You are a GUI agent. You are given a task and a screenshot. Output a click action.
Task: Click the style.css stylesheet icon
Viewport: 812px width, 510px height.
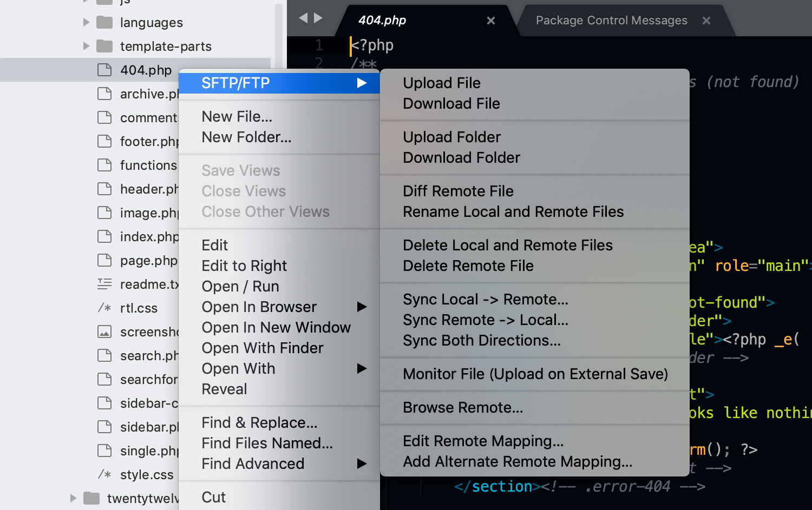104,474
